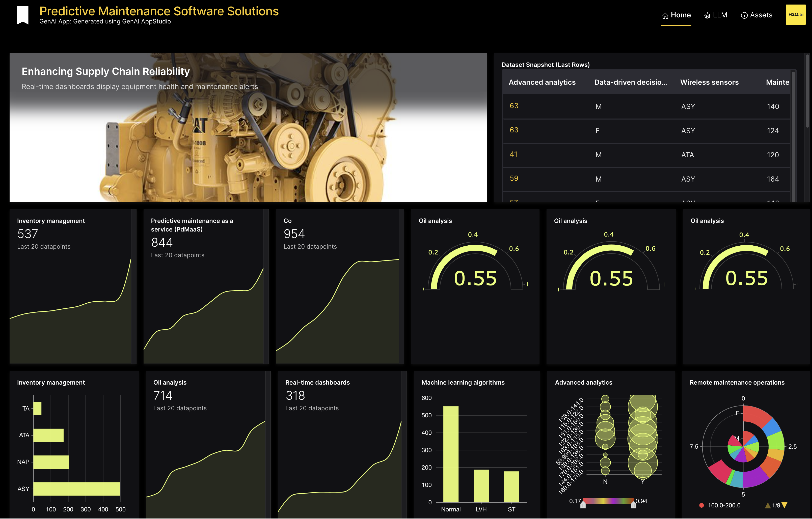
Task: Click the H2O.ai yellow logo
Action: pos(796,14)
